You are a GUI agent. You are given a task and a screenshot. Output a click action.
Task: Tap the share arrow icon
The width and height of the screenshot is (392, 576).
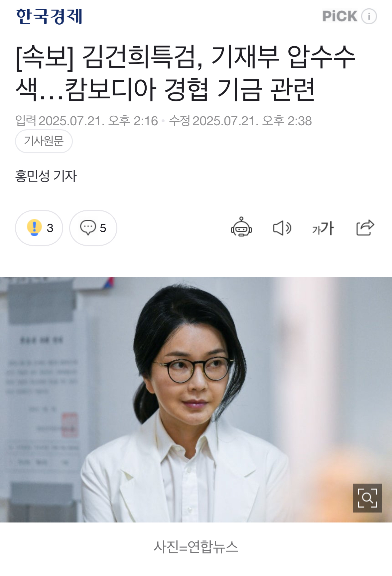(x=365, y=228)
